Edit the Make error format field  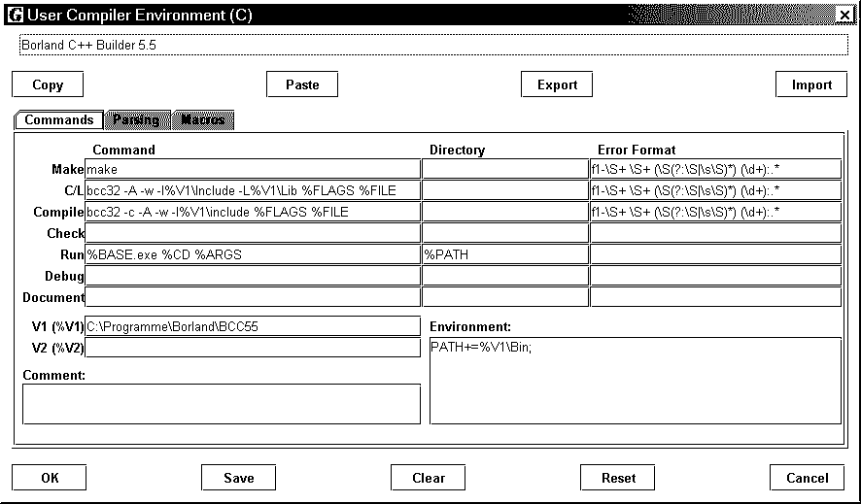[716, 170]
